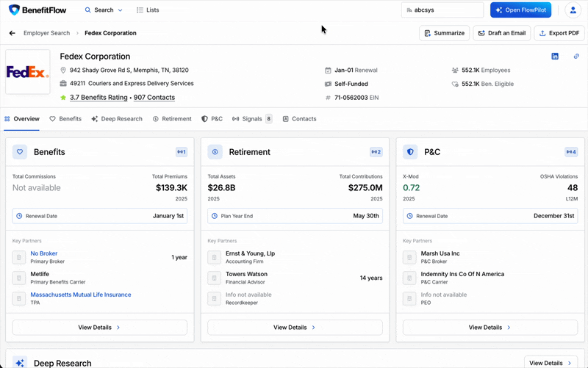The width and height of the screenshot is (588, 368).
Task: Click the Marsh Usa Inc partner name
Action: [440, 253]
